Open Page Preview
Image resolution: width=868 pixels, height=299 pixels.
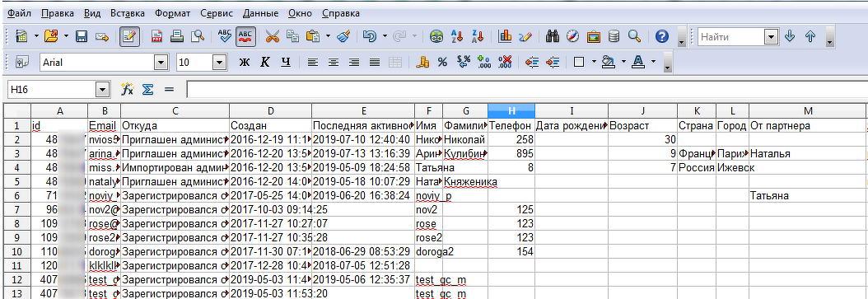click(x=197, y=36)
